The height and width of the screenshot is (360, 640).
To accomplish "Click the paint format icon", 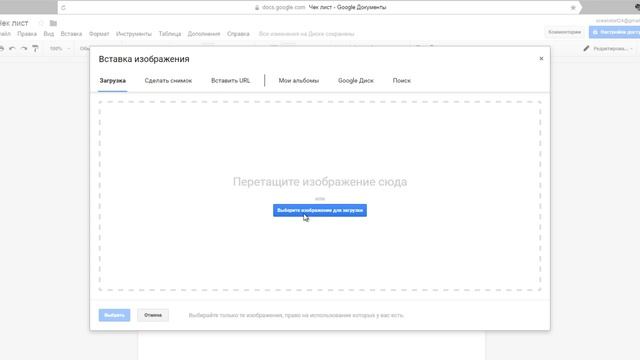I will pos(36,49).
